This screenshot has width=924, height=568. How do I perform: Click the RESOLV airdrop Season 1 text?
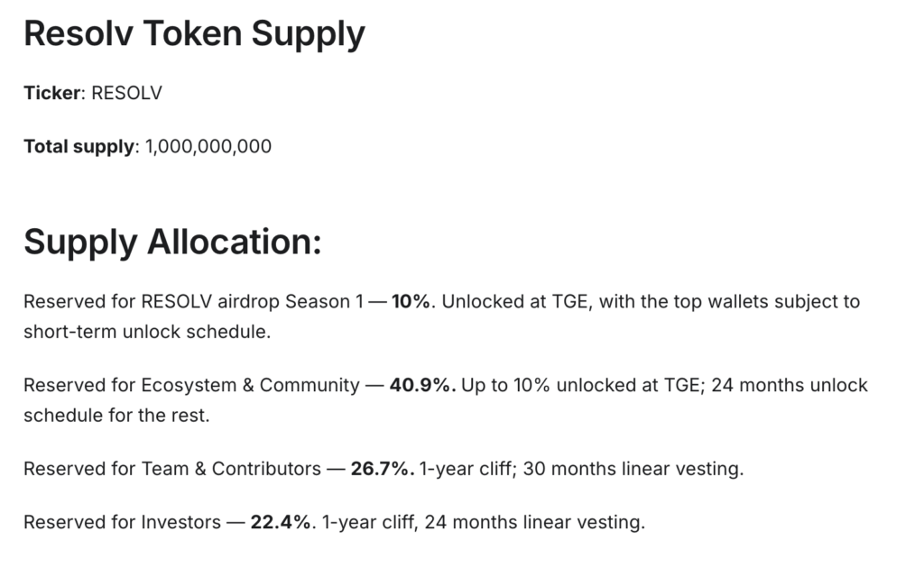point(253,301)
